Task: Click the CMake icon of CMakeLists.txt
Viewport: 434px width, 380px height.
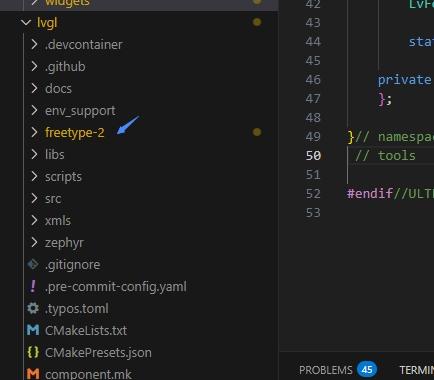Action: [33, 330]
